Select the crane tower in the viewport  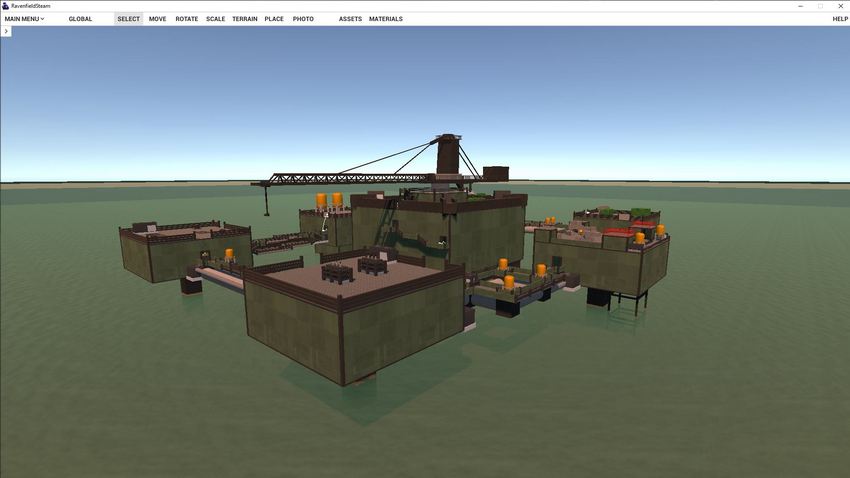[449, 156]
